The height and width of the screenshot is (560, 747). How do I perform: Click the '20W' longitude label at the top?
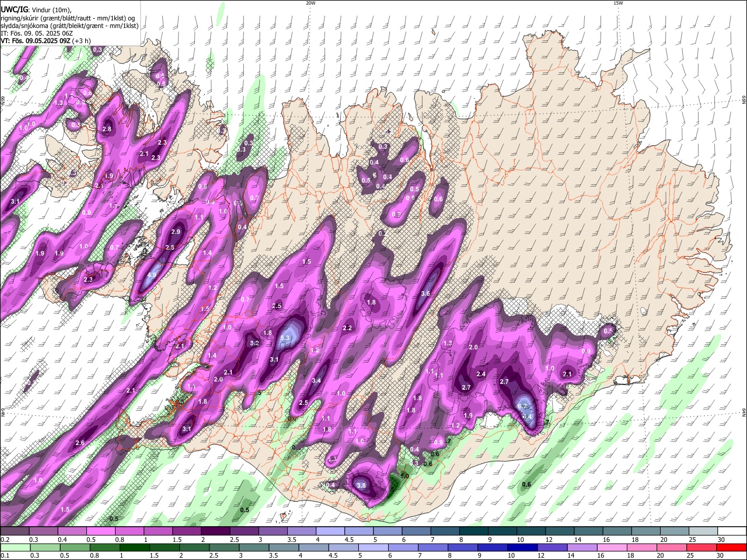point(310,3)
